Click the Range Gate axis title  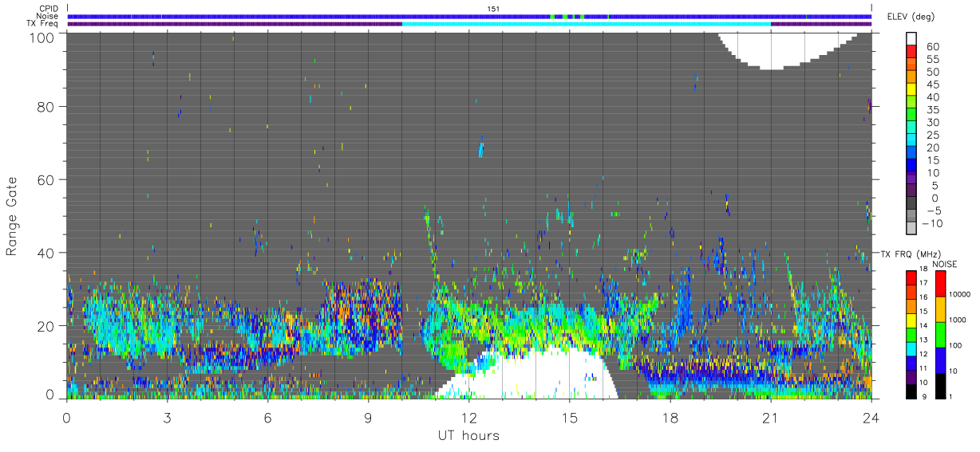[12, 216]
